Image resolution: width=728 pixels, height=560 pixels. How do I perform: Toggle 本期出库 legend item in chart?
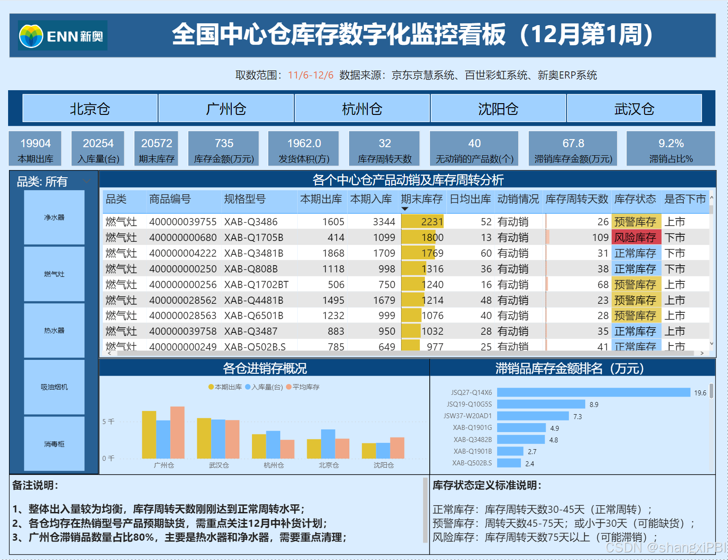[225, 387]
